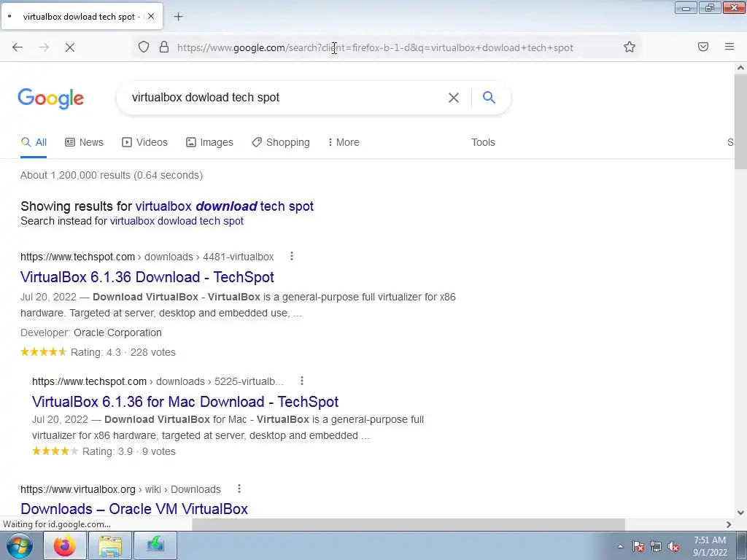This screenshot has height=560, width=747.
Task: Switch to the Shopping tab
Action: point(281,142)
